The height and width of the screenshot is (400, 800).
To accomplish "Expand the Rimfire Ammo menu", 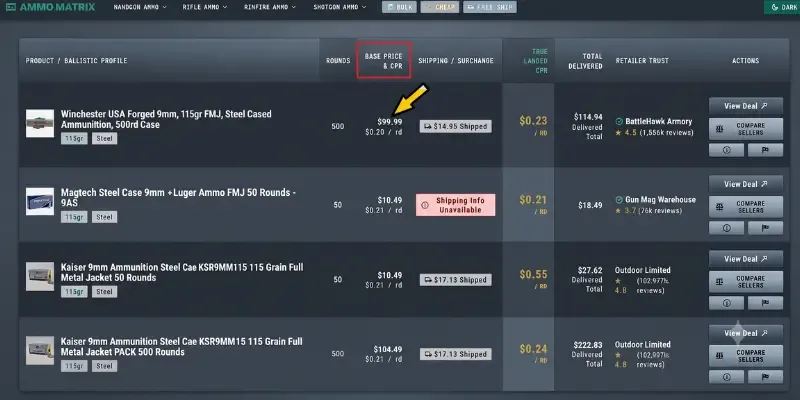I will tap(269, 7).
